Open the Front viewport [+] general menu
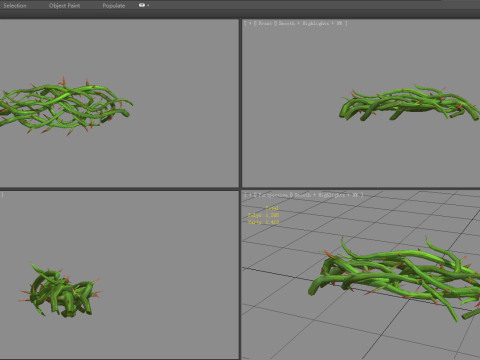The image size is (480, 360). (250, 23)
